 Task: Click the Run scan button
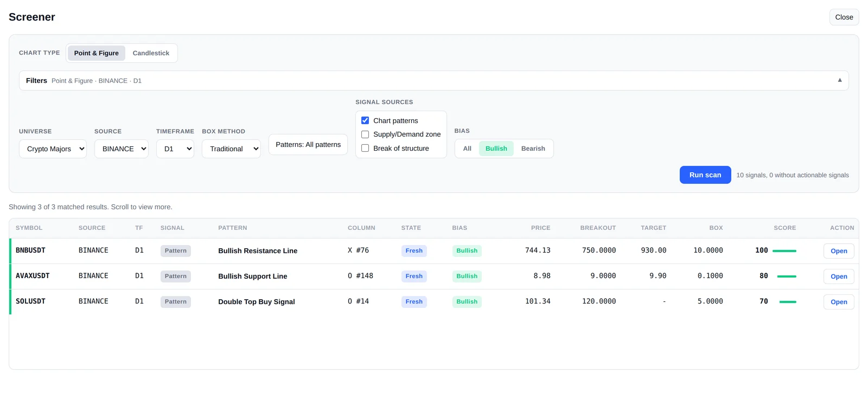point(705,175)
